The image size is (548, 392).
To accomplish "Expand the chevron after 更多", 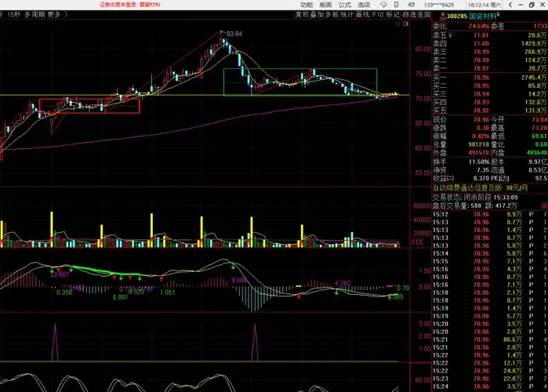I will click(66, 14).
